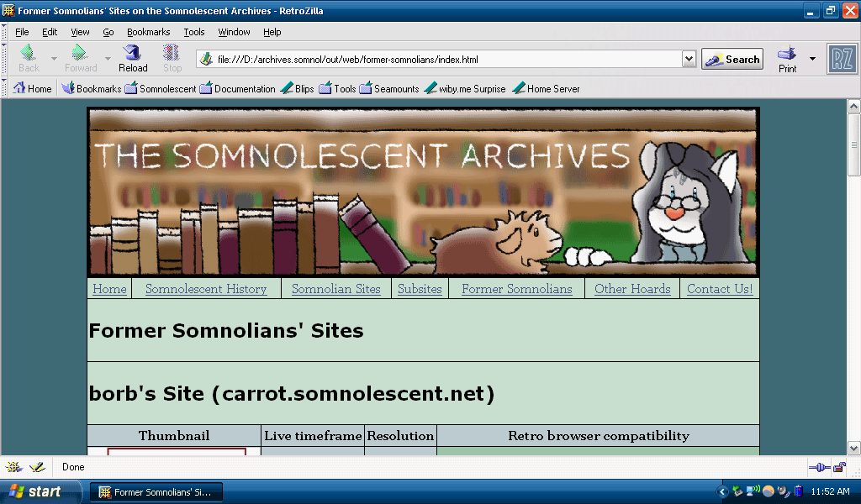Follow the Somnolescent History link

click(206, 289)
